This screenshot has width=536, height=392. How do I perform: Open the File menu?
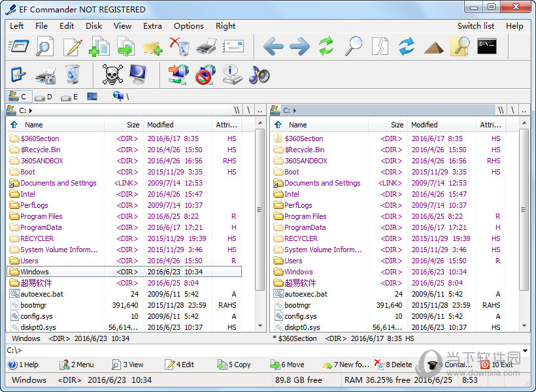pos(41,26)
